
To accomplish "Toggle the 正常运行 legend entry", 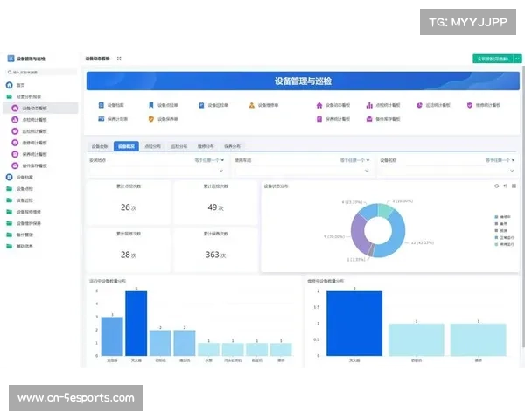I will point(501,237).
